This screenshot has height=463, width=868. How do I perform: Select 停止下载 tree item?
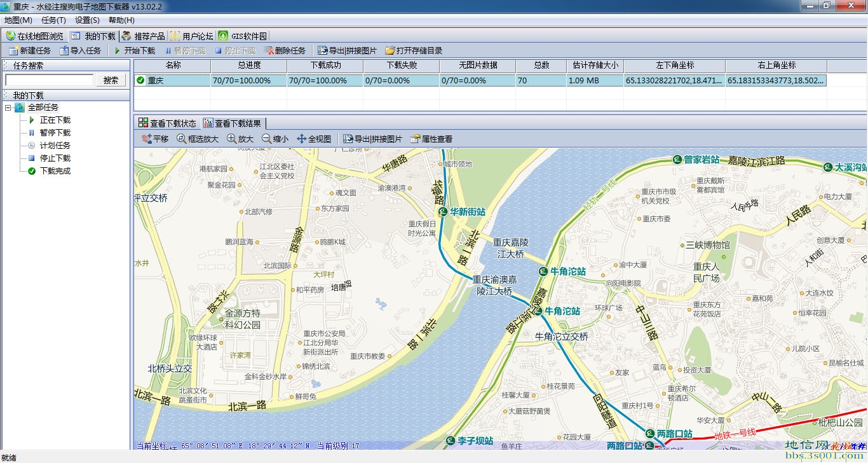[55, 158]
